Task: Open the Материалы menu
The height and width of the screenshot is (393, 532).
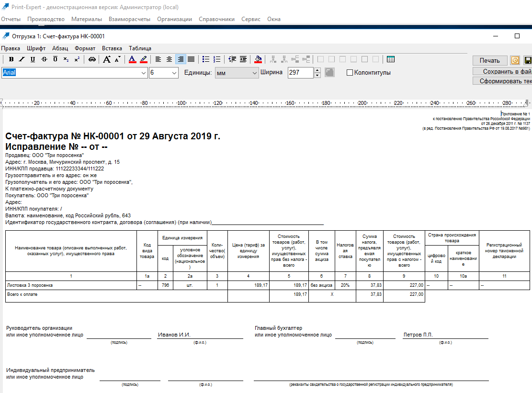Action: (87, 19)
